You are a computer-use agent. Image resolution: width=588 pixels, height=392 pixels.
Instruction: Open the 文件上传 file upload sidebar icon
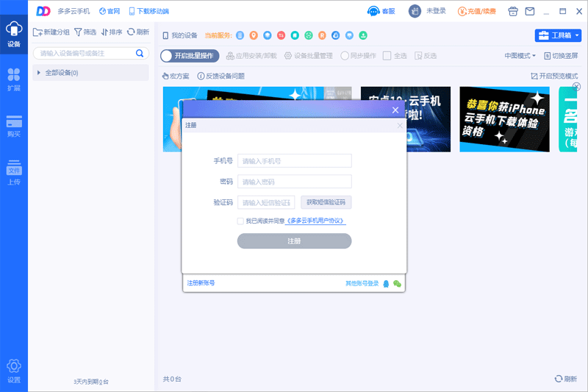[14, 172]
